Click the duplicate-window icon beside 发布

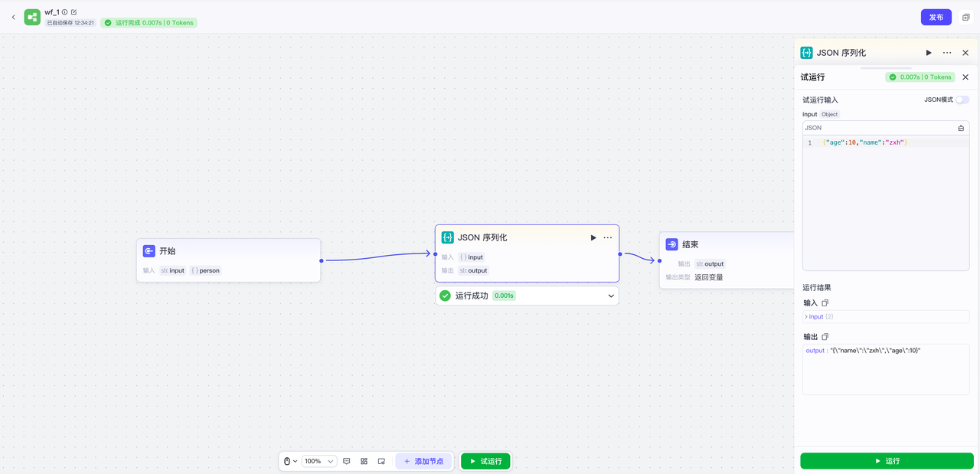[x=965, y=17]
